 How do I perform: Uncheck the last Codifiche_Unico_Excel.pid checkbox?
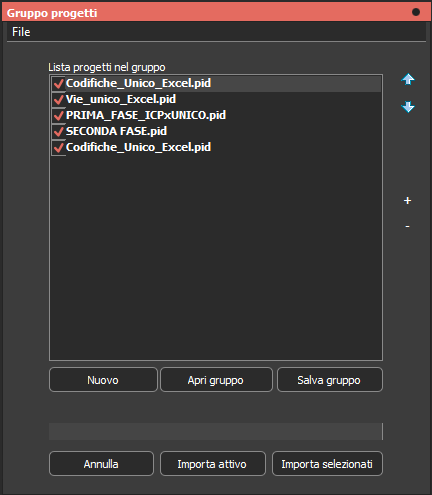(x=59, y=147)
